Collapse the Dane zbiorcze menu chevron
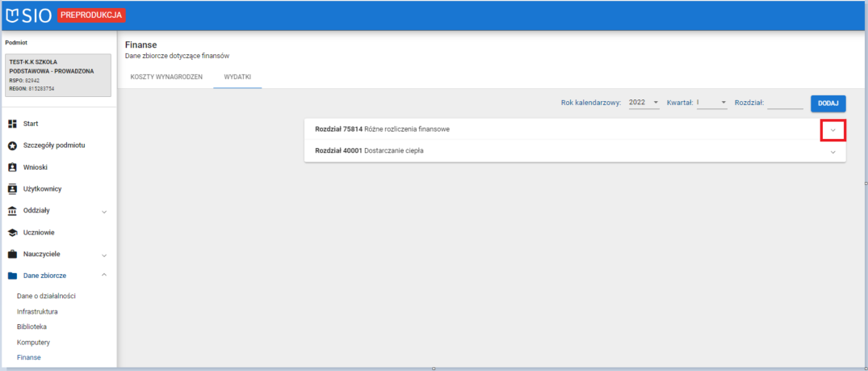The height and width of the screenshot is (371, 868). [104, 276]
